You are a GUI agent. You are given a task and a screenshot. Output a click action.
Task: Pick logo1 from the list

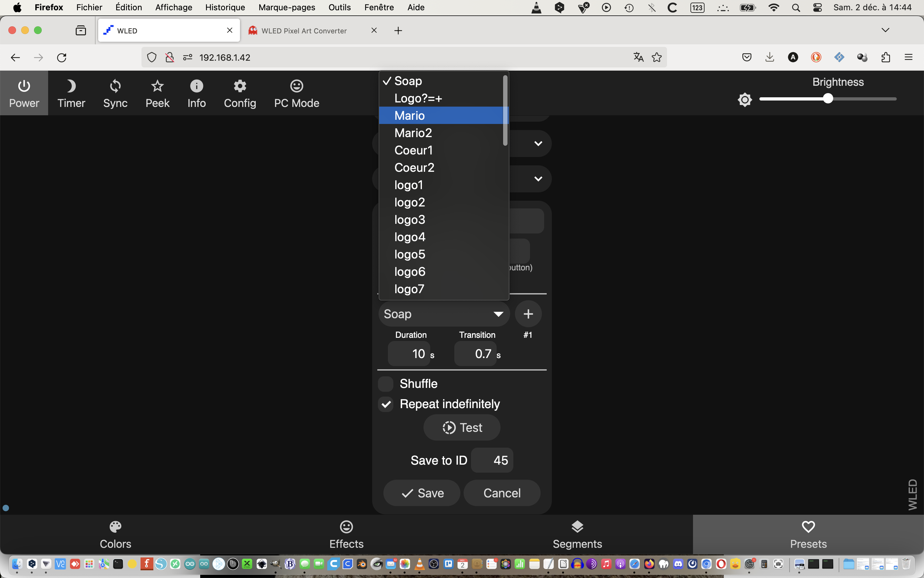pos(442,185)
